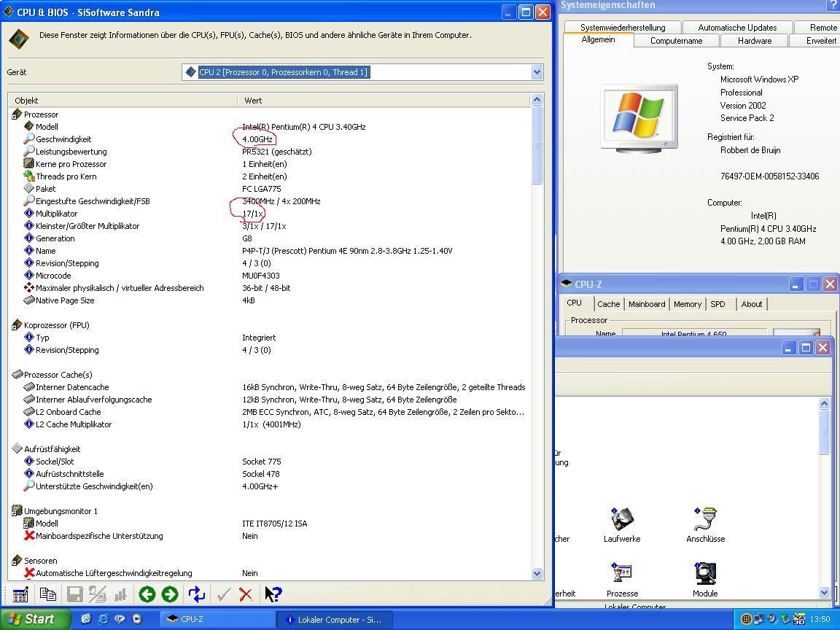Screen dimensions: 840x630
Task: Switch to CPU-Z Mainboard tab
Action: [x=647, y=304]
